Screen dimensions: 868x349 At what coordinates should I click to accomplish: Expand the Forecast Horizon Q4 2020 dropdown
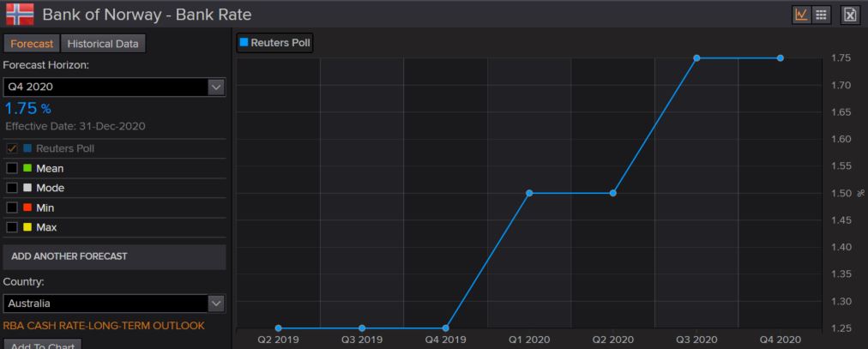tap(216, 87)
